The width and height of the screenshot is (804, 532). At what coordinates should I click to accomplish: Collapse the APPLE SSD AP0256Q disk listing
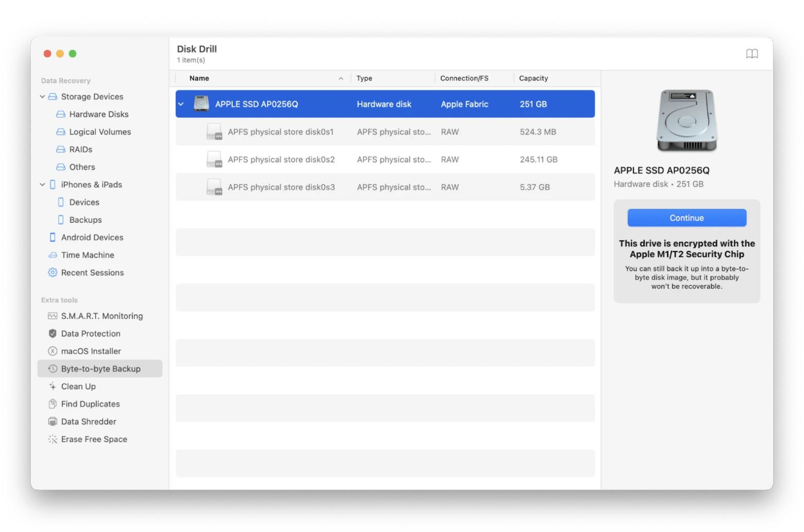[x=181, y=104]
